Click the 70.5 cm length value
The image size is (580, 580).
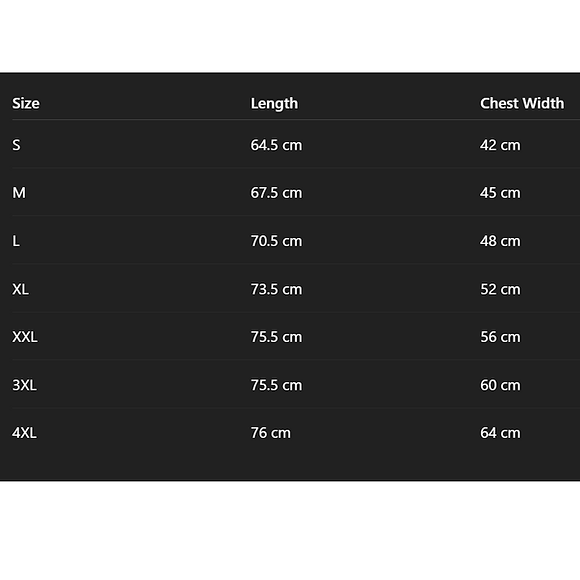pyautogui.click(x=276, y=241)
